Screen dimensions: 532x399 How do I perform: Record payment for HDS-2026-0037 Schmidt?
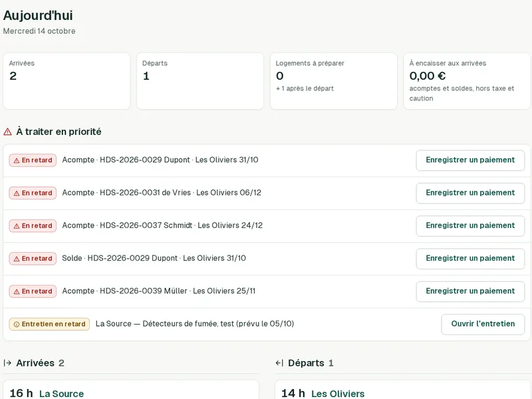[470, 225]
